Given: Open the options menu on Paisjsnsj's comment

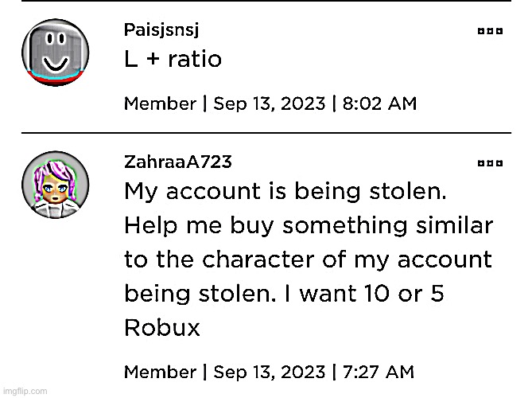Looking at the screenshot, I should (489, 32).
